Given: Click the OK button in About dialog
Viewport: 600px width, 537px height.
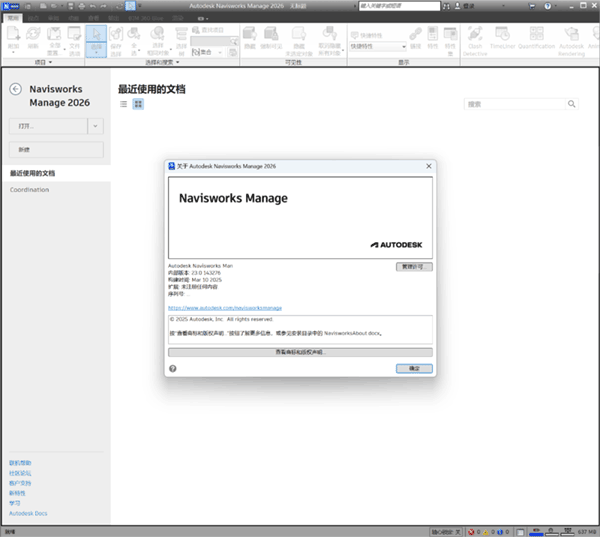Looking at the screenshot, I should (414, 368).
